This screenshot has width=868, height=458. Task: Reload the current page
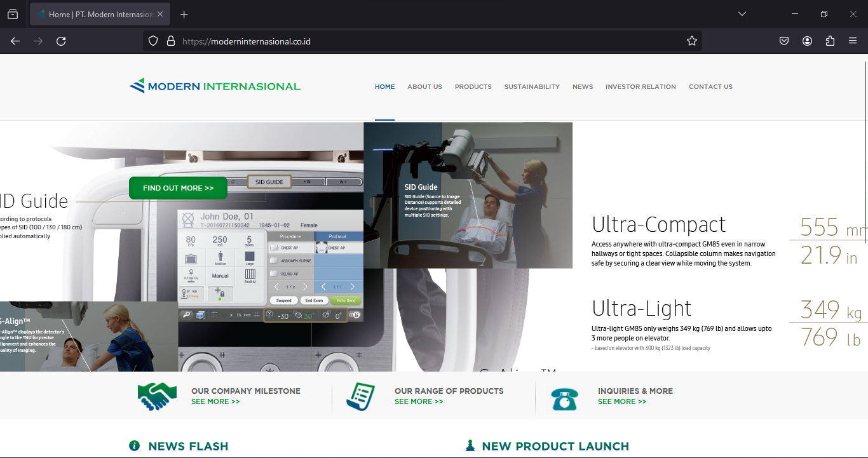[61, 41]
